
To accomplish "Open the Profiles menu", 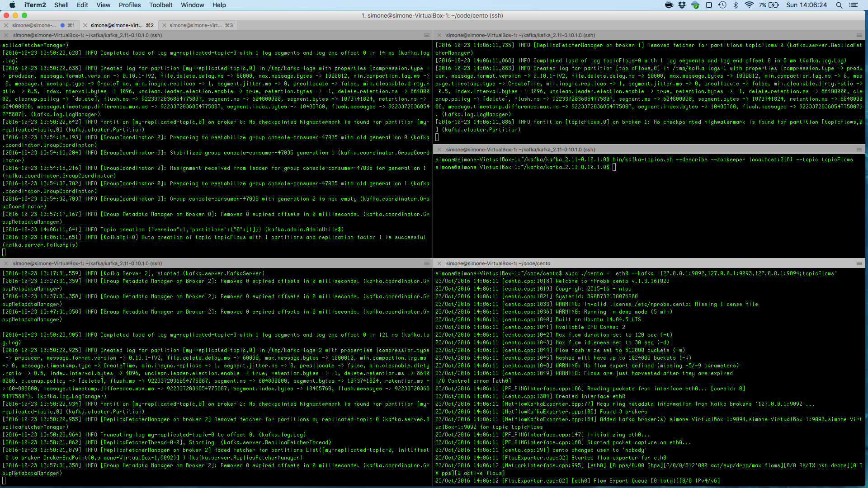I will click(x=130, y=5).
